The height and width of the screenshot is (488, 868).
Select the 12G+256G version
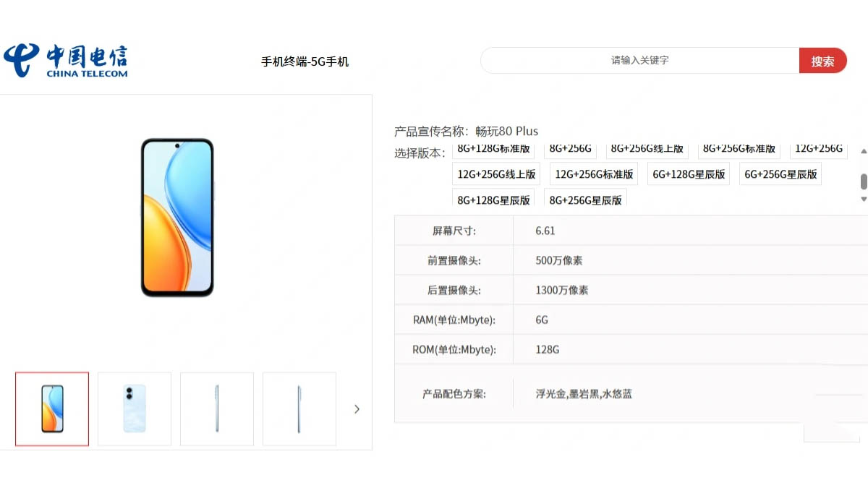click(x=819, y=149)
